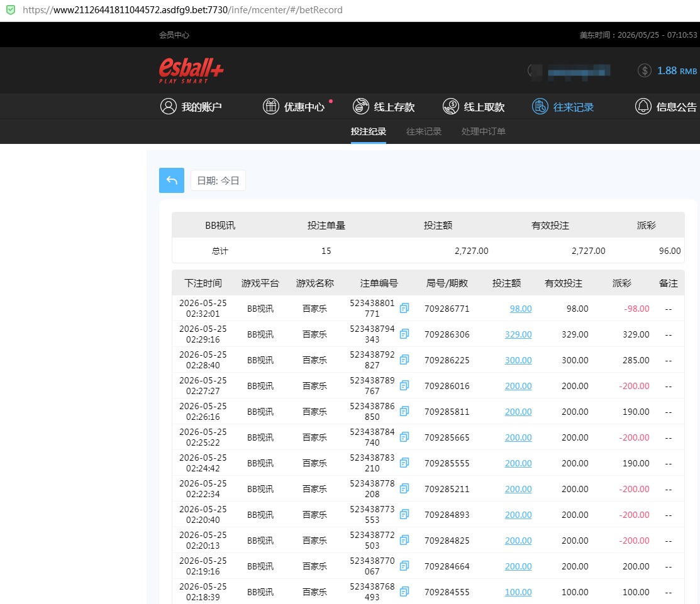Open 200.00 link for round 709285665
Screen dimensions: 700x604
[x=518, y=438]
